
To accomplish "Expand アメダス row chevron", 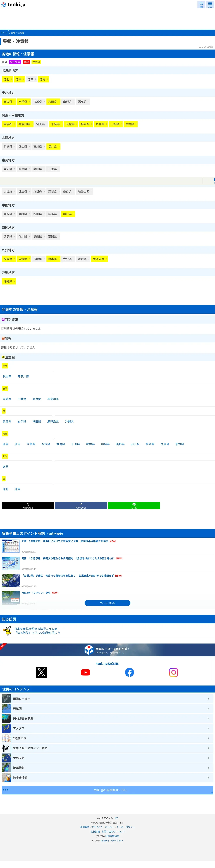I will click(208, 728).
